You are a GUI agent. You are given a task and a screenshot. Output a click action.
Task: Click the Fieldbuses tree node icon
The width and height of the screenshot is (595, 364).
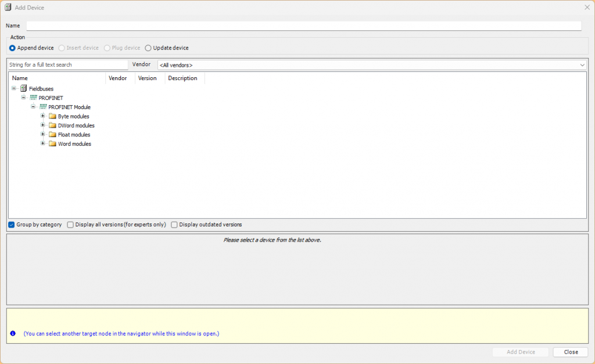coord(23,89)
